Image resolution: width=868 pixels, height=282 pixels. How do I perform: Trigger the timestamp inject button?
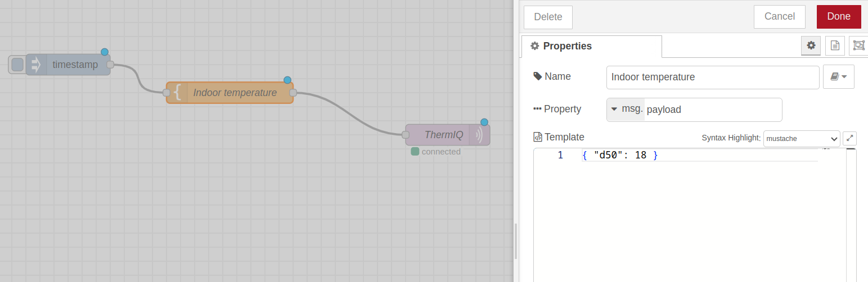17,65
